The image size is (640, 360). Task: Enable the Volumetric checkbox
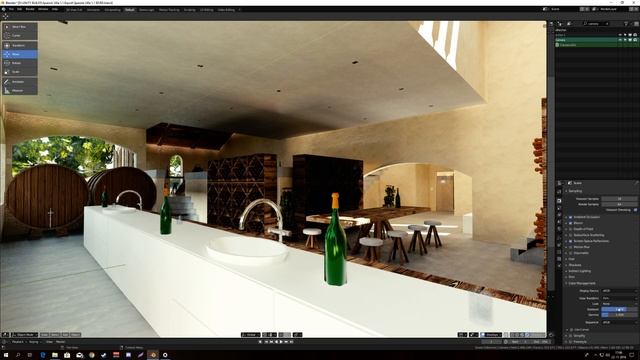click(571, 253)
